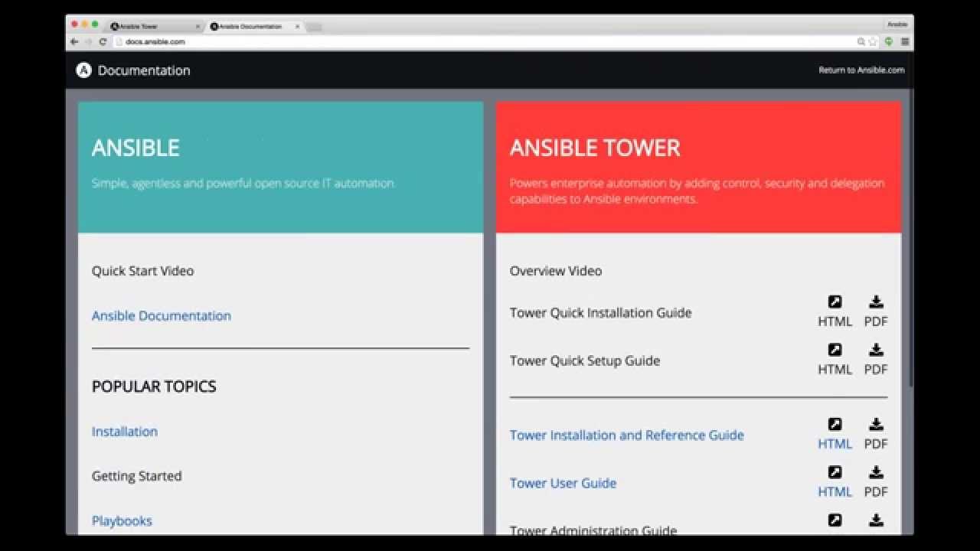The height and width of the screenshot is (551, 980).
Task: Click the ANSIBLE TOWER red card heading
Action: click(595, 148)
